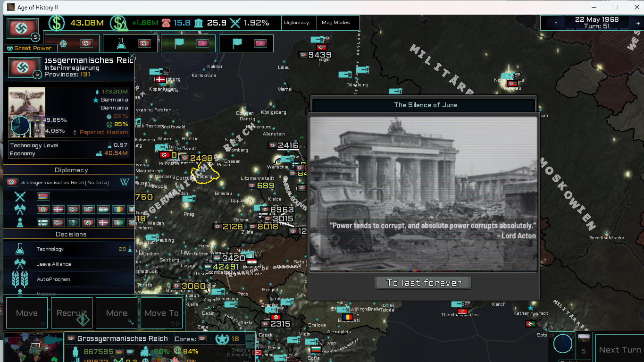Click the bank building icon in top bar
644x362 pixels.
[x=199, y=23]
